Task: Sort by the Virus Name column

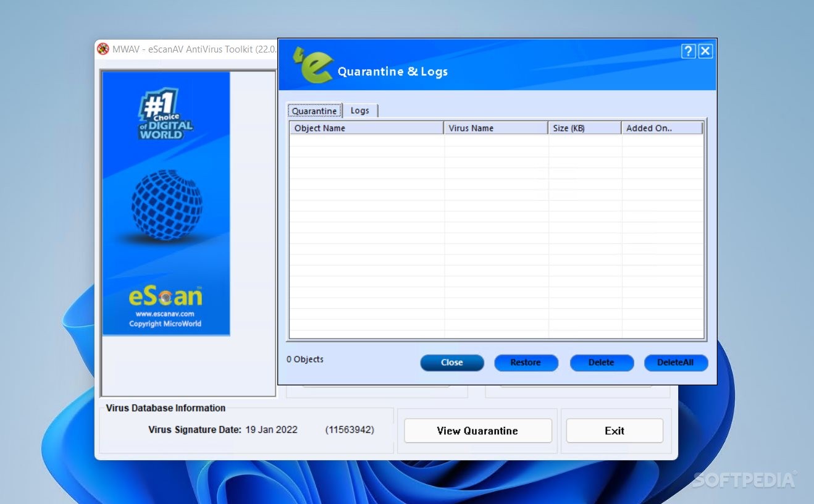Action: click(496, 128)
